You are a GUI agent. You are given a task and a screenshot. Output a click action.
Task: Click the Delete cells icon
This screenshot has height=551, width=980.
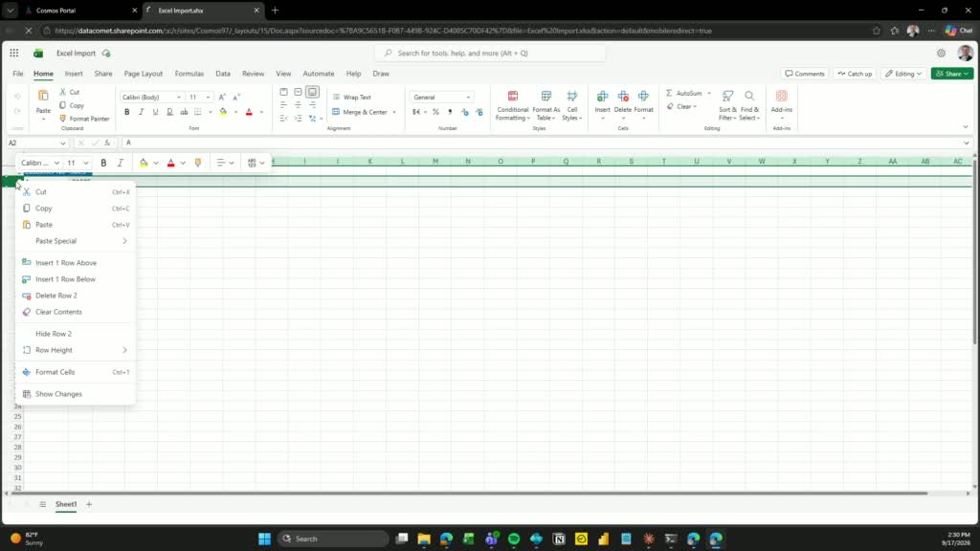(623, 97)
